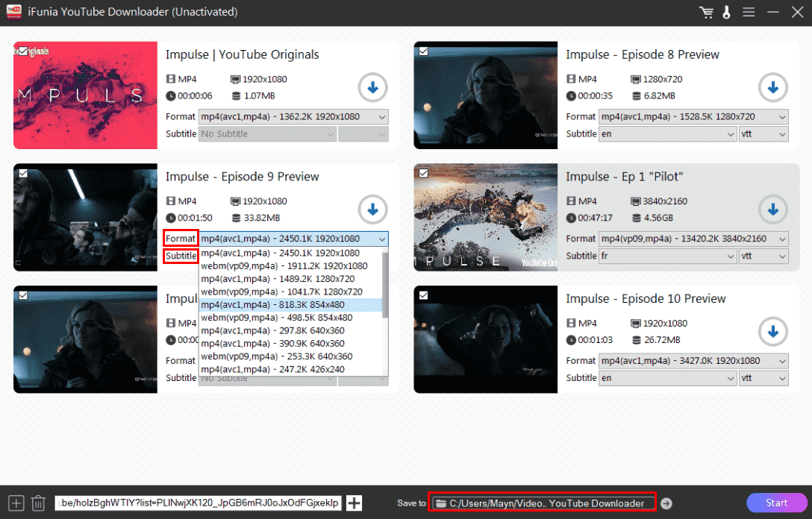Image resolution: width=812 pixels, height=519 pixels.
Task: Open vtt subtitle type dropdown for Episode 10
Action: coord(763,378)
